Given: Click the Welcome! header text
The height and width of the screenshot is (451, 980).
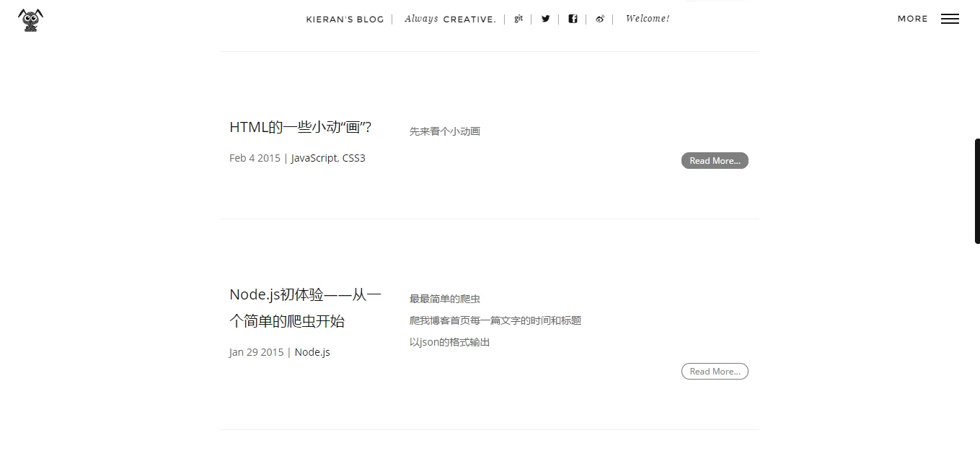Looking at the screenshot, I should point(648,19).
